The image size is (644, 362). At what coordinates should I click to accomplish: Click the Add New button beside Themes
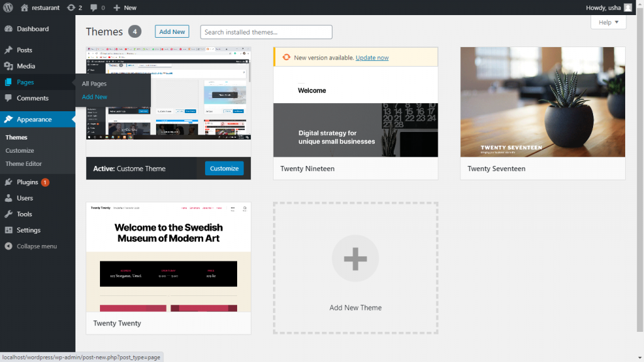point(172,32)
